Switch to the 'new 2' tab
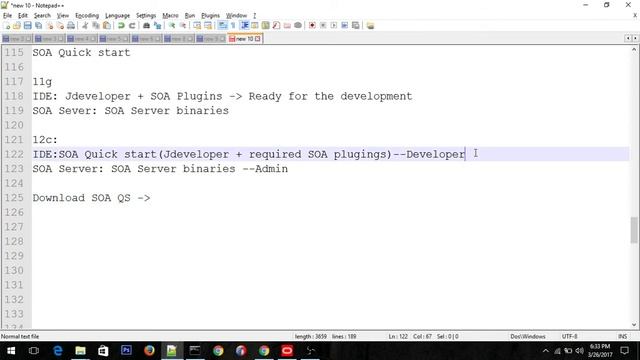The height and width of the screenshot is (360, 640). [17, 39]
